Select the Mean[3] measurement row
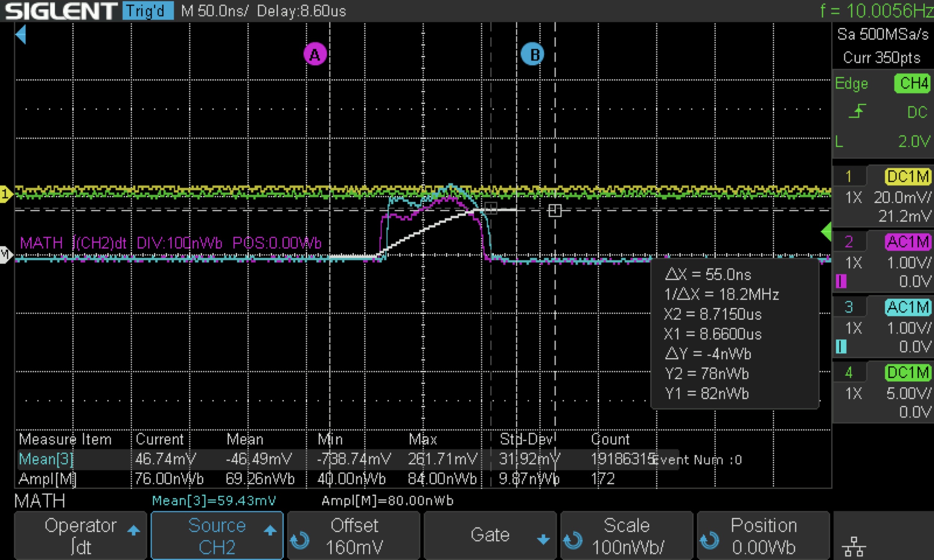The width and height of the screenshot is (934, 560). [46, 459]
